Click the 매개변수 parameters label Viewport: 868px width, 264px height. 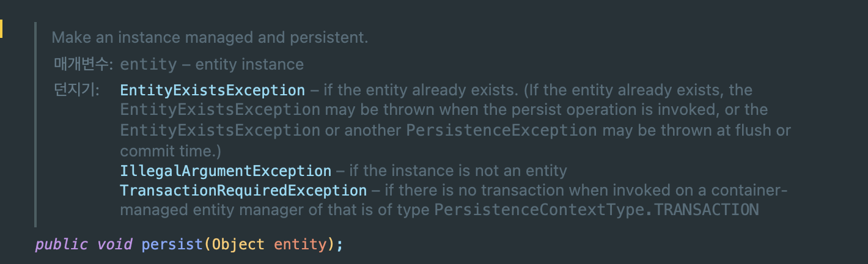coord(83,64)
